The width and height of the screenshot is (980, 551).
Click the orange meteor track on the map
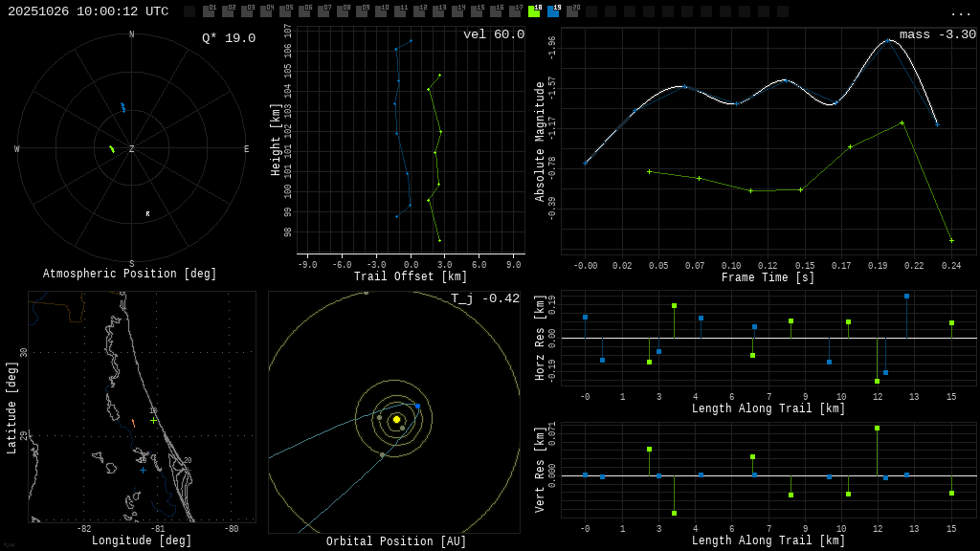[133, 423]
